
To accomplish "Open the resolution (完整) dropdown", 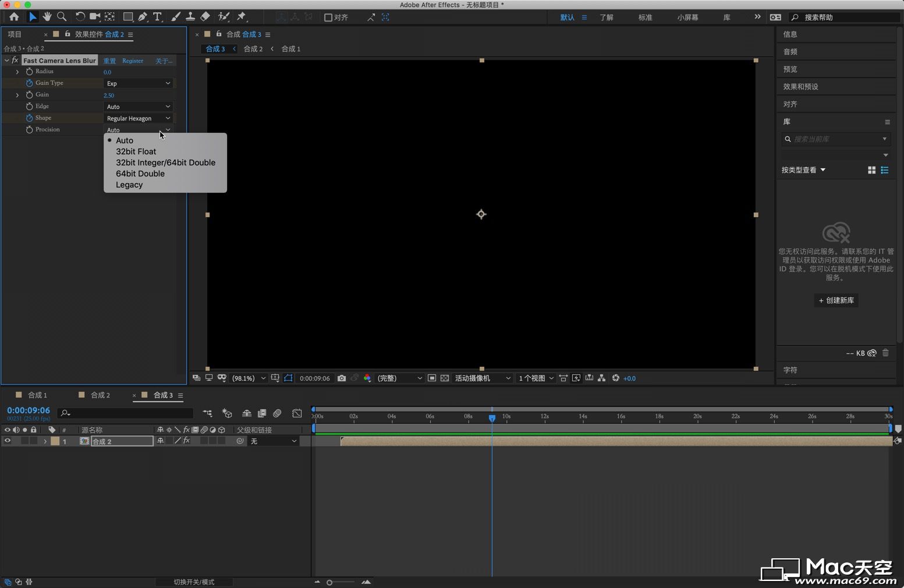I will [399, 378].
